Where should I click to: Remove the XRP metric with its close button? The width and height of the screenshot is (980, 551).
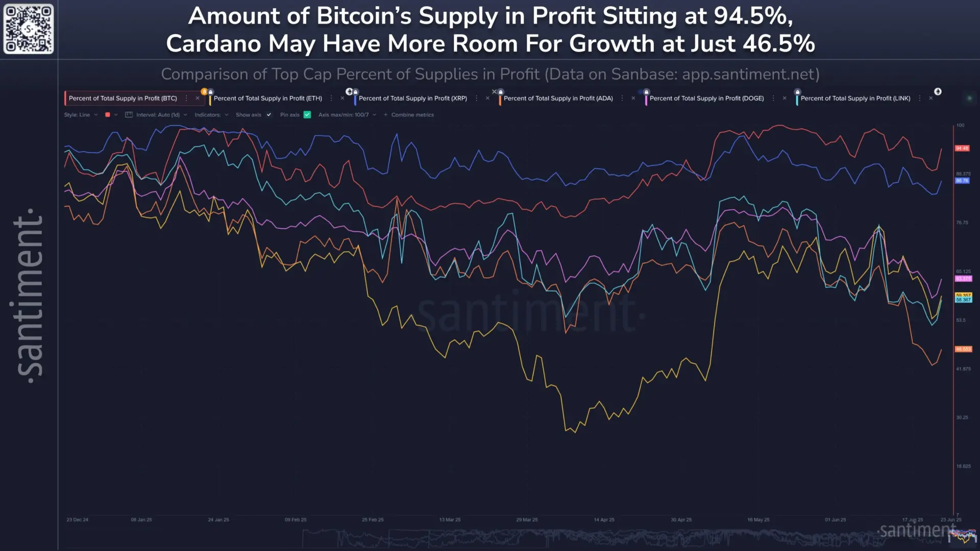pos(487,97)
